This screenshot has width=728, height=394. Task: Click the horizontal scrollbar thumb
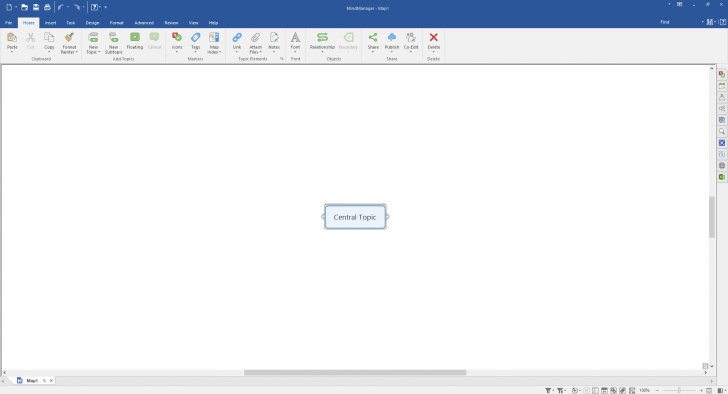pyautogui.click(x=355, y=372)
